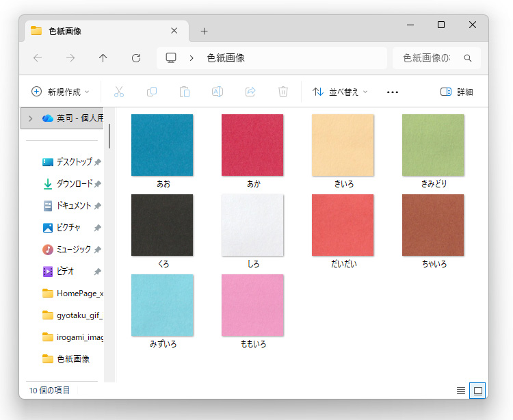The width and height of the screenshot is (513, 420).
Task: Click the 色紙画像の検索 search box
Action: 430,58
